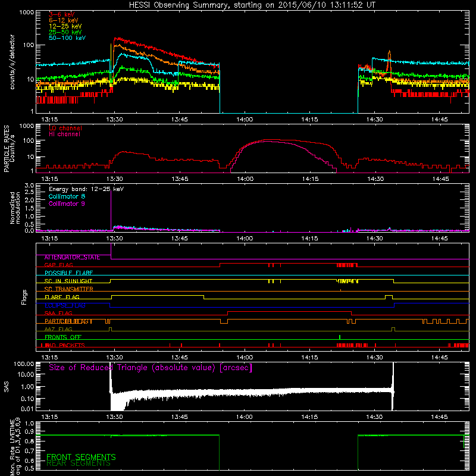476x476 pixels.
Task: Select the 3-6 keV legend label
Action: point(61,14)
